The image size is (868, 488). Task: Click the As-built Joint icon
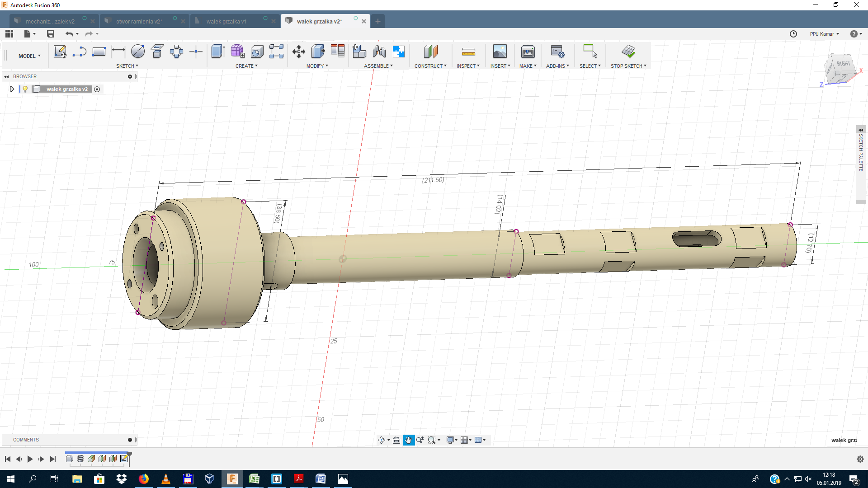click(399, 52)
